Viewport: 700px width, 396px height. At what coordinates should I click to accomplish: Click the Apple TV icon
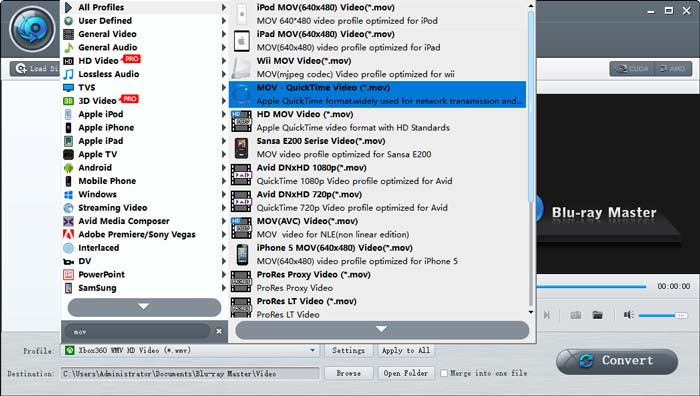click(x=68, y=154)
